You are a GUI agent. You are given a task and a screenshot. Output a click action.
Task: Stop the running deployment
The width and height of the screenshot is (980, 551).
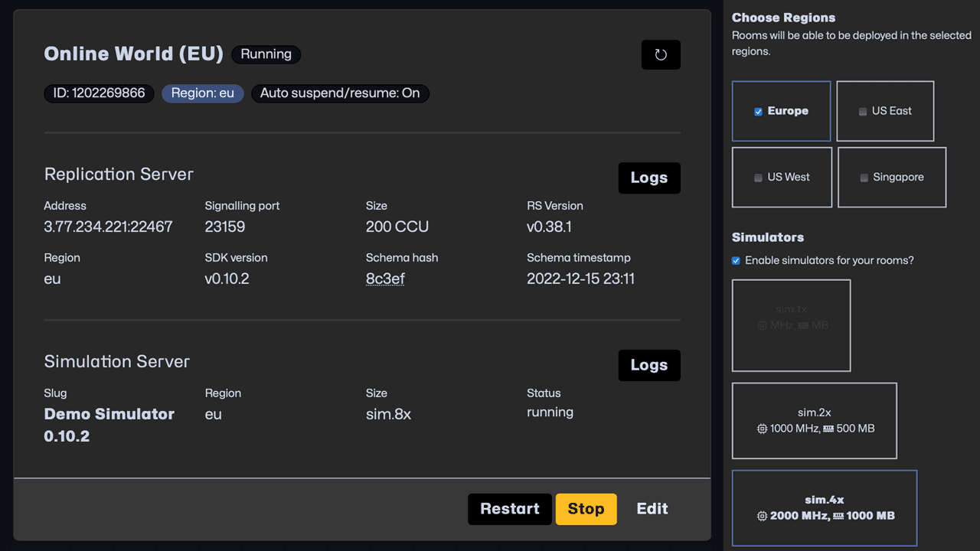[x=586, y=508]
